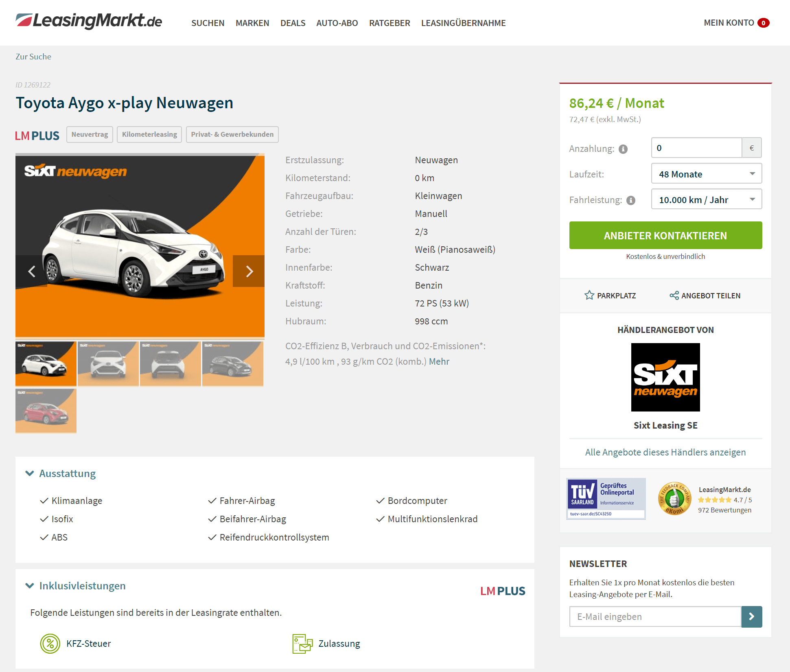Click the KFZ-Steuer percent icon

[x=50, y=644]
